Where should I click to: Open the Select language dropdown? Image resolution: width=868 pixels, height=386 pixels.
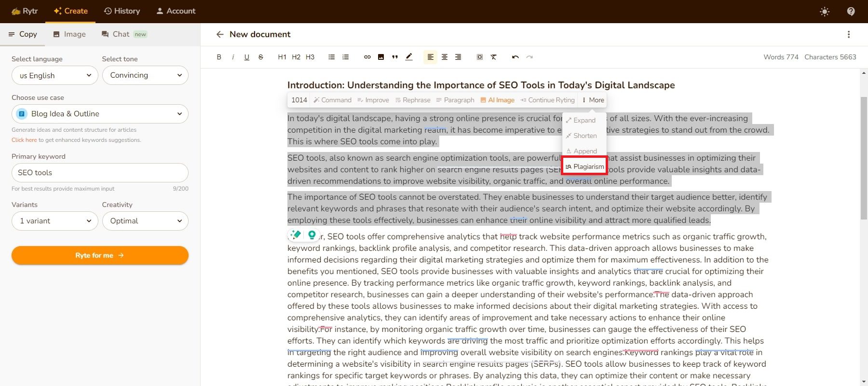click(x=55, y=75)
